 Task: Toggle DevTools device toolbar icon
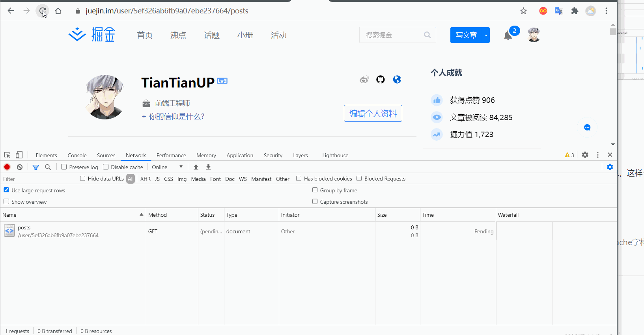click(x=19, y=155)
